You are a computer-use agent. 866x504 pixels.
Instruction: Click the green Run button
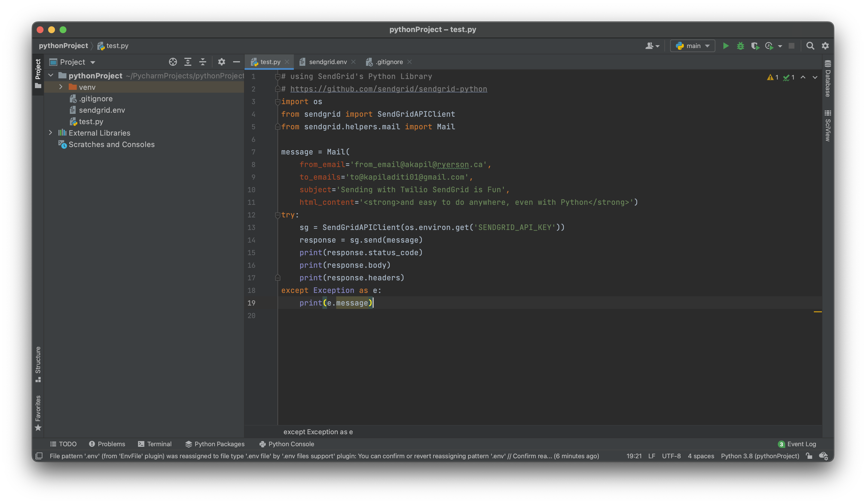tap(725, 46)
